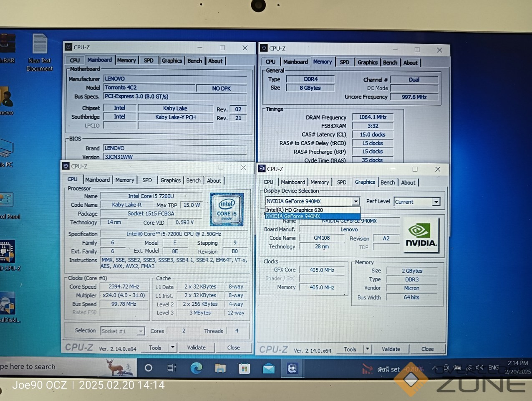This screenshot has width=532, height=401.
Task: Open the Display Device Selection combo box
Action: pos(313,201)
